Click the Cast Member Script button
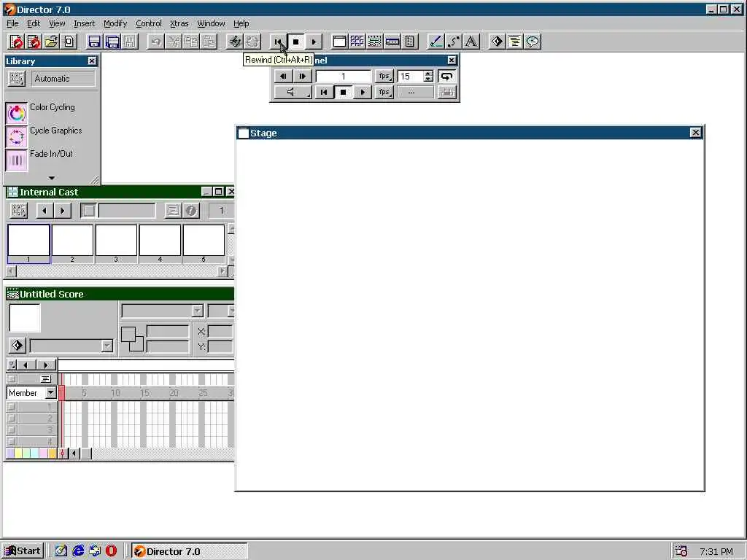The height and width of the screenshot is (560, 747). pos(173,211)
